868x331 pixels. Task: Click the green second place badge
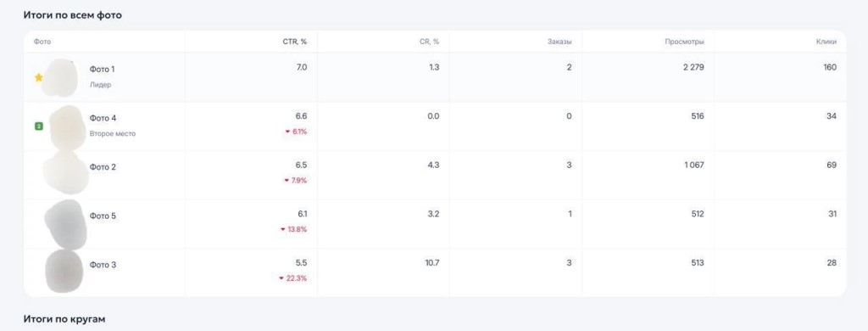39,126
